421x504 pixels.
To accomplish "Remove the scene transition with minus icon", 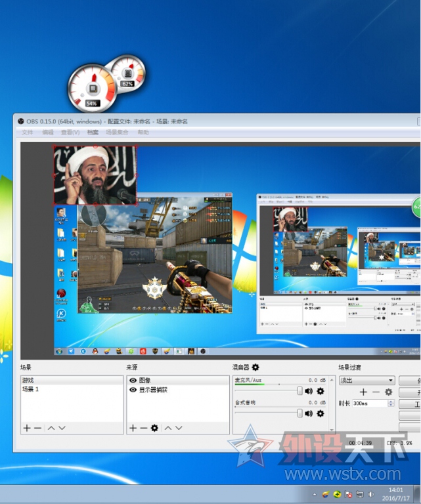I will pos(376,392).
